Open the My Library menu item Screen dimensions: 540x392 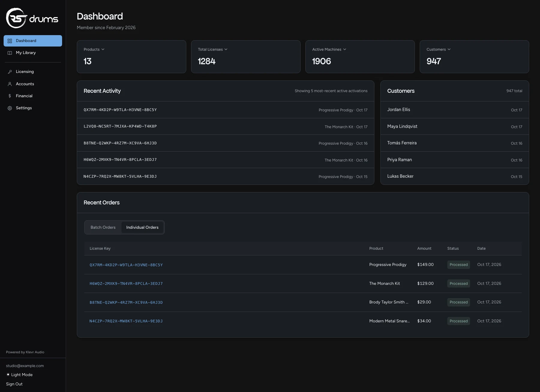(x=33, y=53)
